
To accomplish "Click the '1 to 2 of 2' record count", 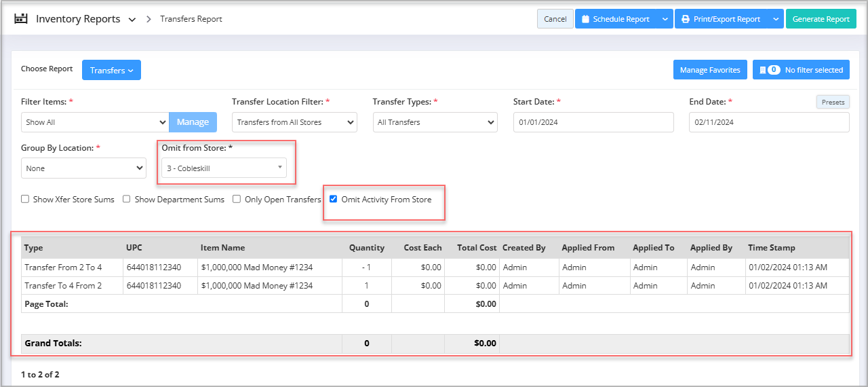I will click(40, 374).
